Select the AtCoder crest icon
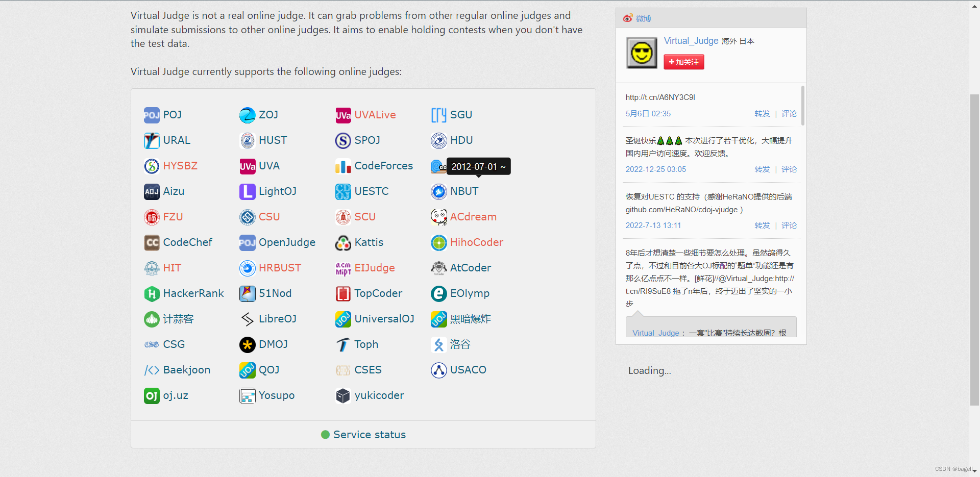The width and height of the screenshot is (980, 477). 438,268
